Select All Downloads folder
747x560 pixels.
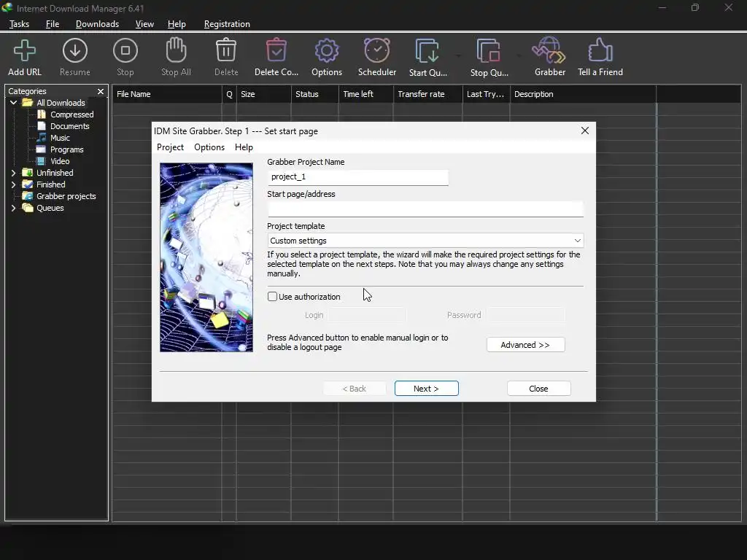tap(61, 103)
